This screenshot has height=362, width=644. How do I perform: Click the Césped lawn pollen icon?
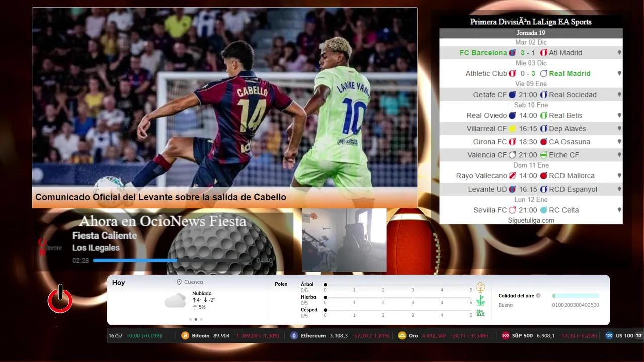click(480, 313)
